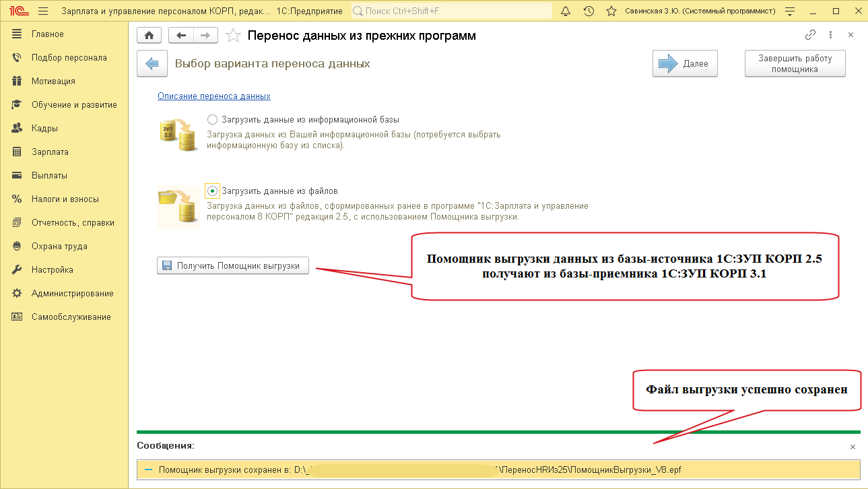
Task: Click the Сообщения: label
Action: coord(166,446)
